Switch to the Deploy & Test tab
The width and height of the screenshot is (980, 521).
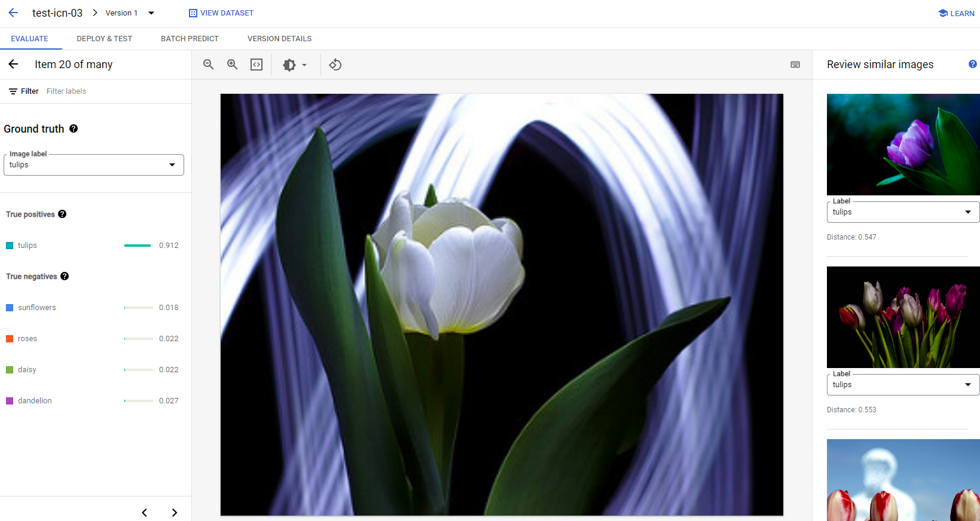coord(104,39)
